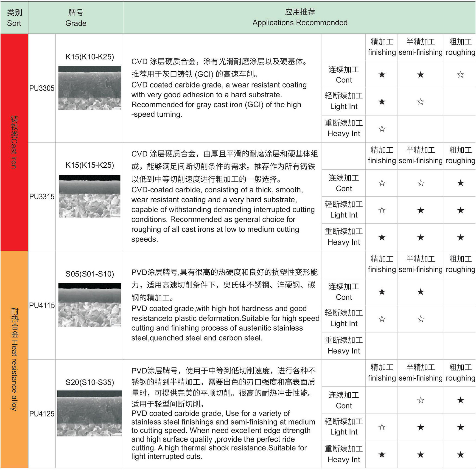Image resolution: width=476 pixels, height=470 pixels.
Task: Click the PU3315 coating micrograph image
Action: (x=90, y=196)
